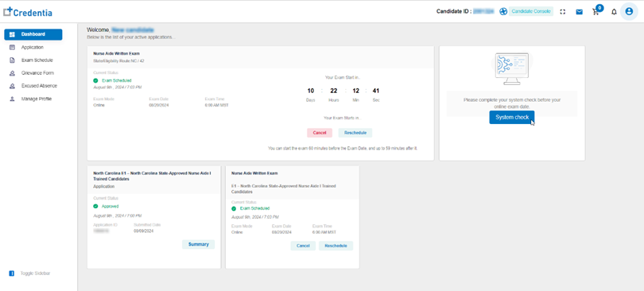Click the Candidate ID label

(454, 12)
